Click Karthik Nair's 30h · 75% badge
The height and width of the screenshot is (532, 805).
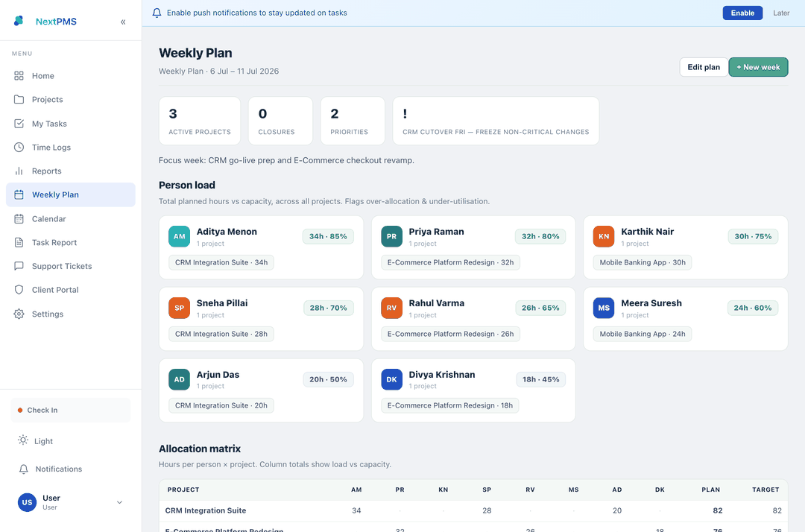click(x=753, y=236)
